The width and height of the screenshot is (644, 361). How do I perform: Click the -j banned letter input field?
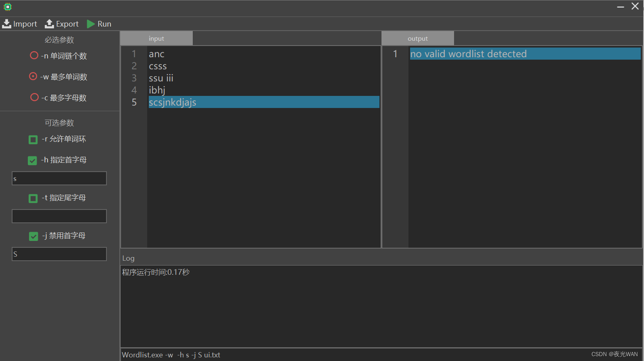pos(59,254)
